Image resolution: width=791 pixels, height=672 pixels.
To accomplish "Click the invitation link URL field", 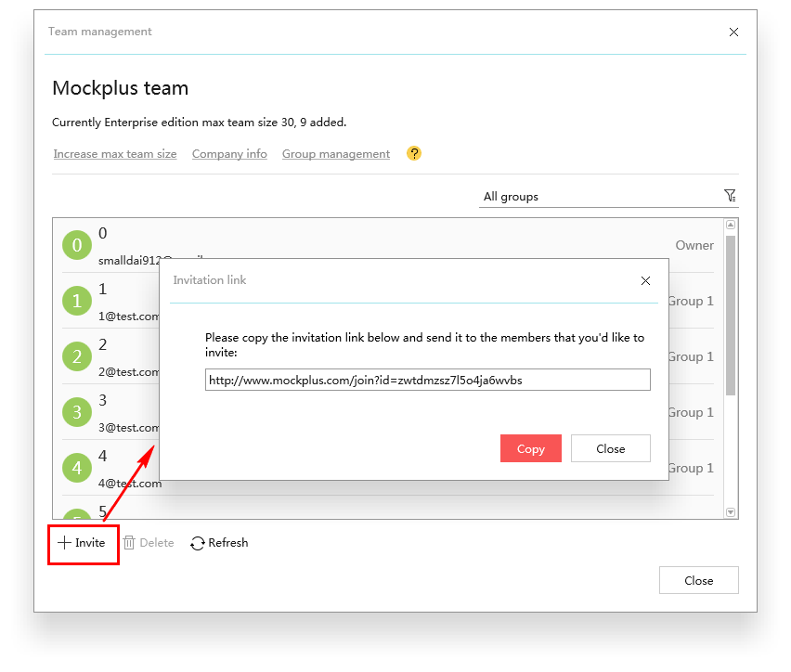I will tap(428, 380).
